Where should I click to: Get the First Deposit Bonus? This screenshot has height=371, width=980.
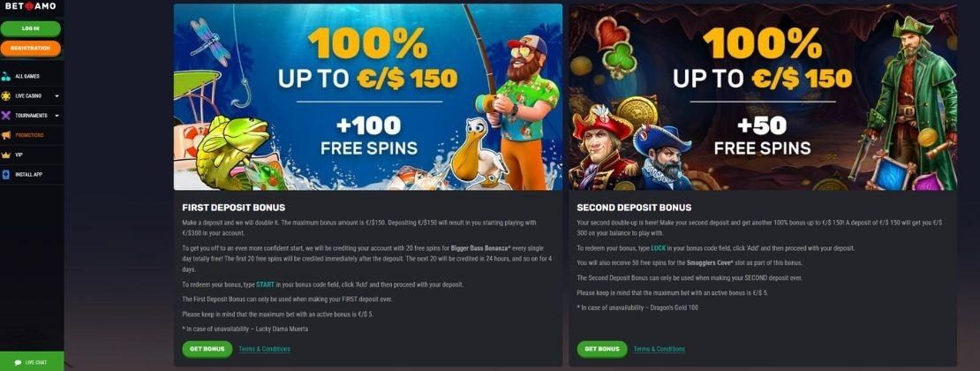coord(207,349)
